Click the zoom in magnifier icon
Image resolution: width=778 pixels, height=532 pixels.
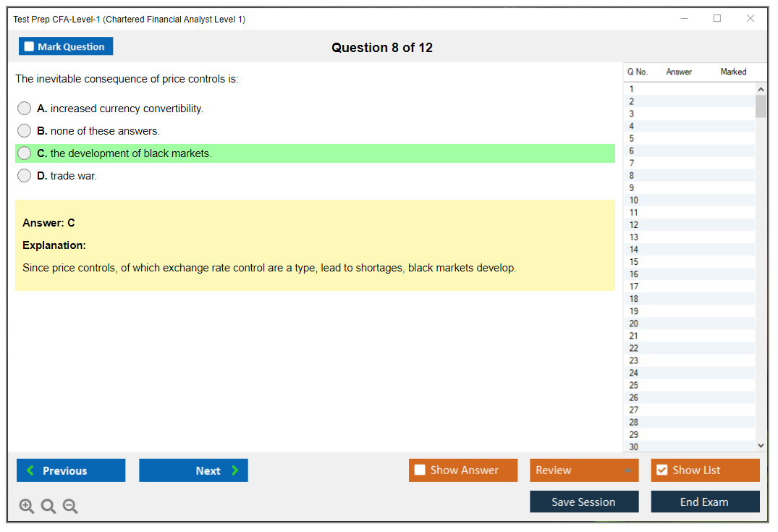click(26, 507)
